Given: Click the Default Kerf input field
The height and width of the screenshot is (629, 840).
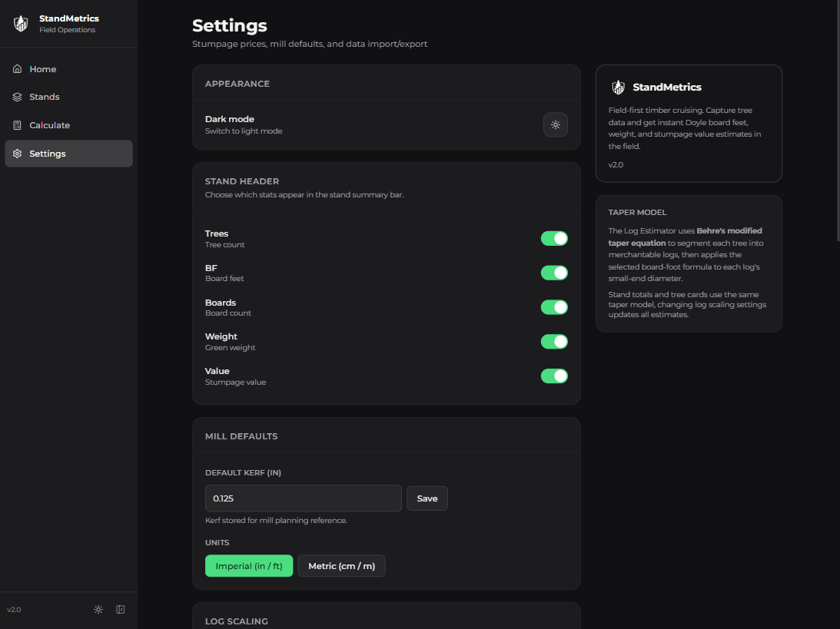Looking at the screenshot, I should tap(303, 498).
